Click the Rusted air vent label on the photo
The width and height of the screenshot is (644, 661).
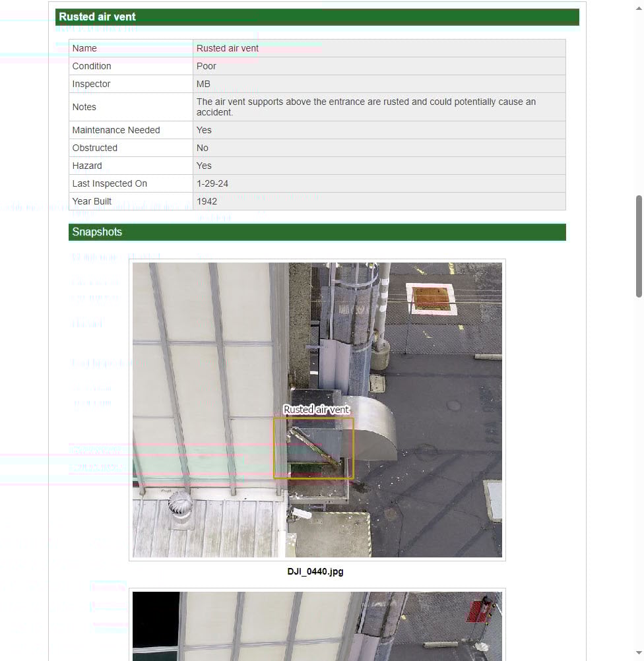pos(316,409)
